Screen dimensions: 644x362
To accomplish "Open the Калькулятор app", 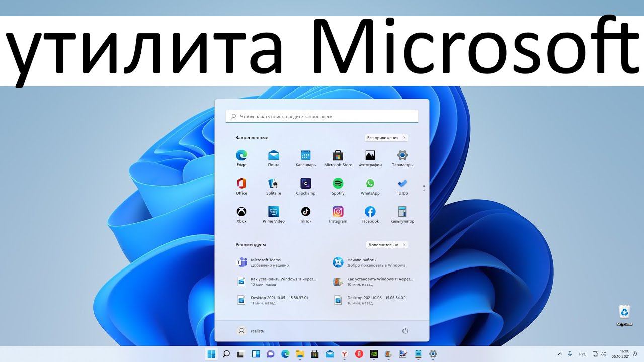I will point(403,214).
